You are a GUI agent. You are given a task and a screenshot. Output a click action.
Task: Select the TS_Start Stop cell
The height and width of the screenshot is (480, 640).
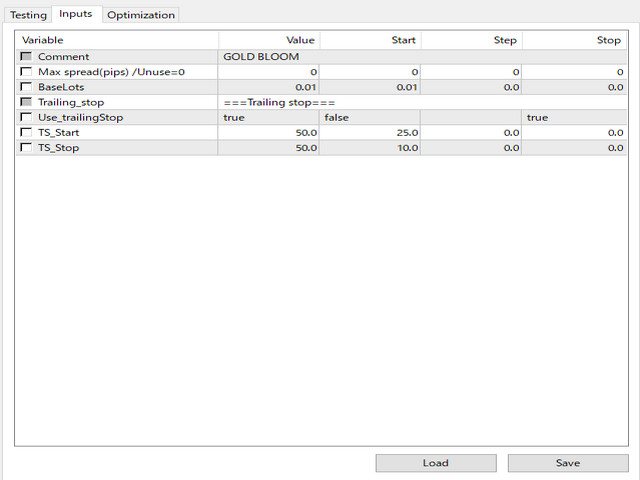(x=574, y=133)
